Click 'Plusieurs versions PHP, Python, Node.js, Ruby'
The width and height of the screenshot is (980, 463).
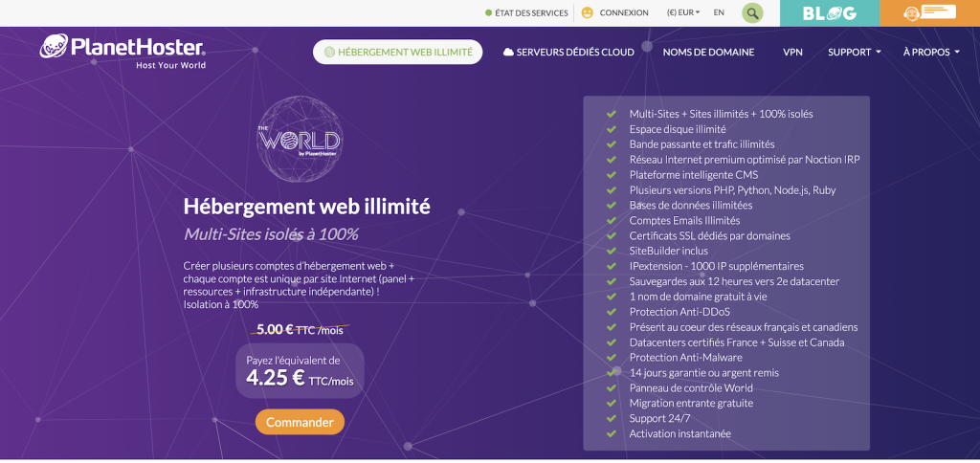click(732, 190)
